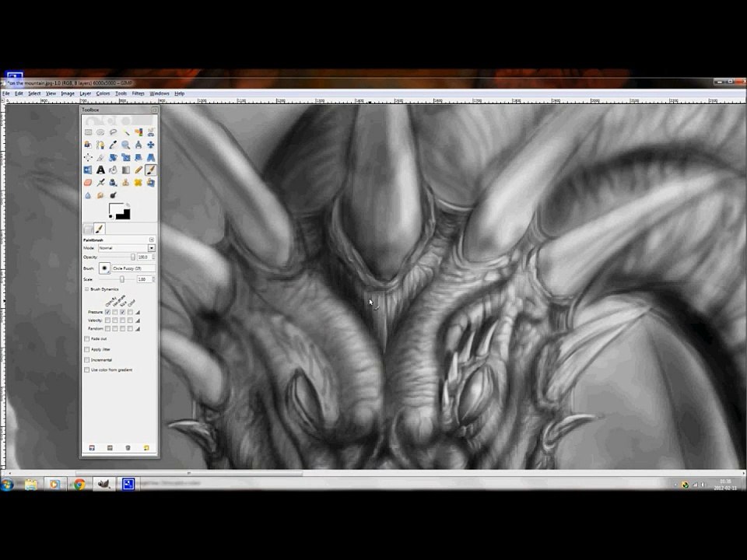The height and width of the screenshot is (560, 747).
Task: Open the Colors menu
Action: click(x=103, y=93)
